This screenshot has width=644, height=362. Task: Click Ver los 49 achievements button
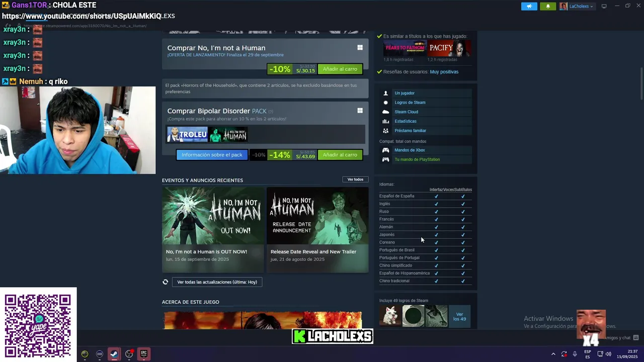point(459,317)
